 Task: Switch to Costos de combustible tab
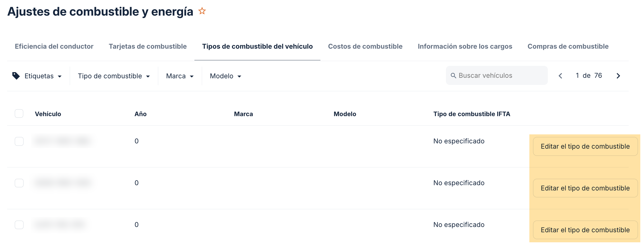pos(365,46)
